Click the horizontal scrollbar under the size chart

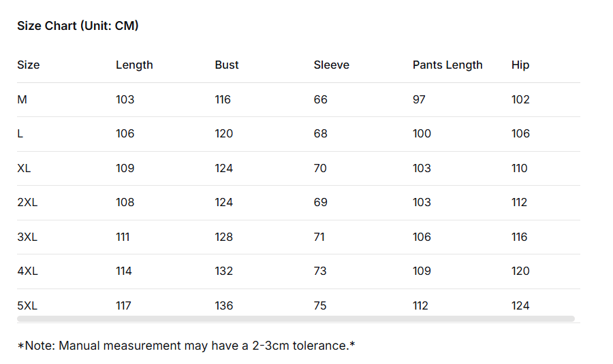tap(296, 318)
